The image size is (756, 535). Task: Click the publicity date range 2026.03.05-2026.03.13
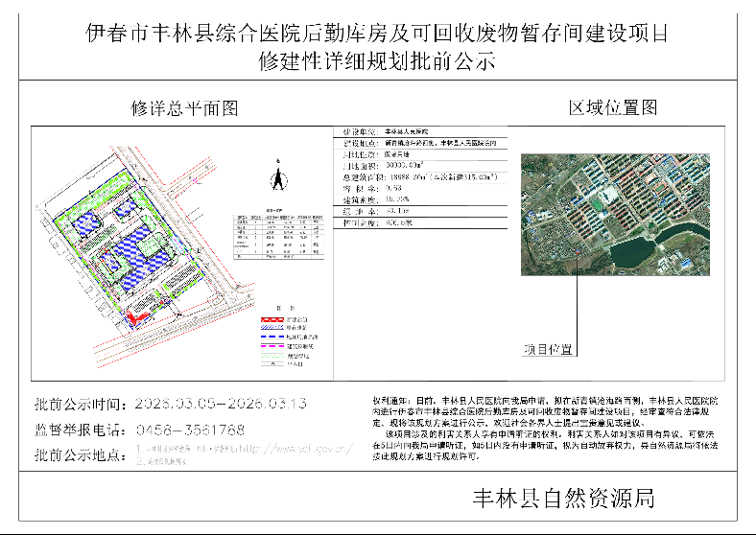[x=221, y=404]
